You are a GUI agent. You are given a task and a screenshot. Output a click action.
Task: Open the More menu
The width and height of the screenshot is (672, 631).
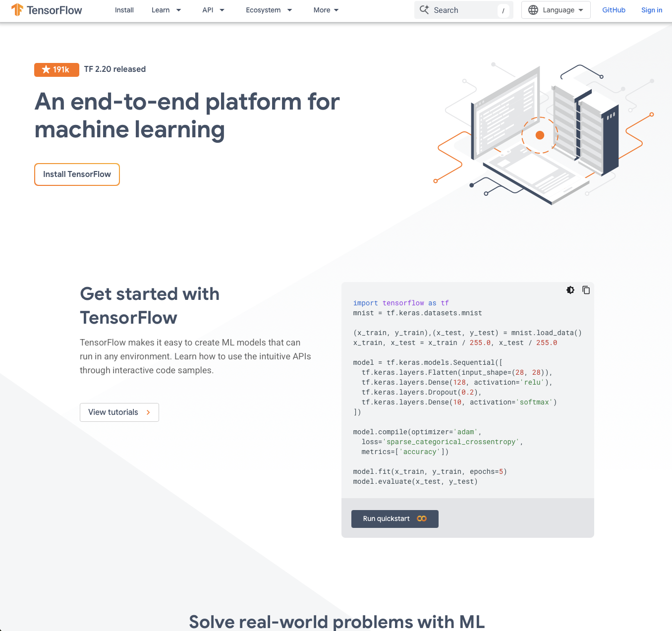pos(322,10)
